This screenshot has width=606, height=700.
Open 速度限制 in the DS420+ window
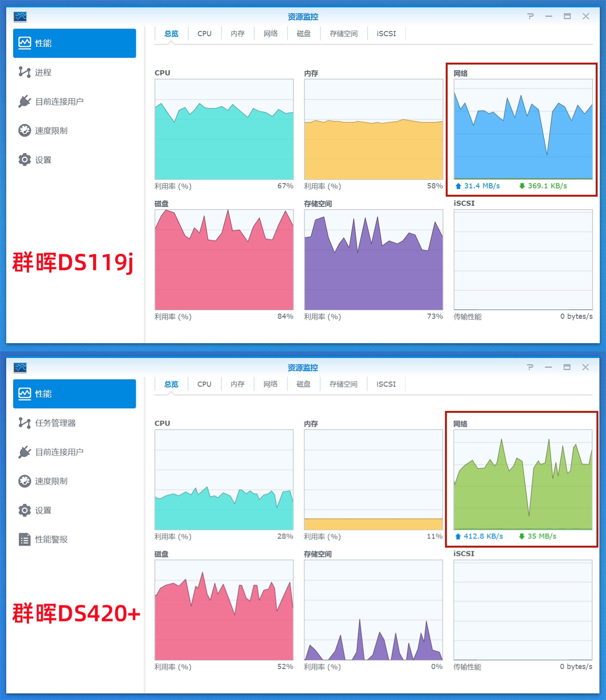tap(74, 481)
